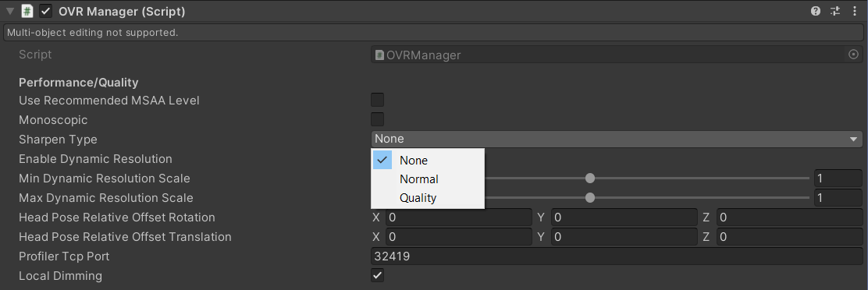Click the Min Dynamic Resolution Scale slider handle
Viewport: 868px width, 290px height.
point(590,179)
